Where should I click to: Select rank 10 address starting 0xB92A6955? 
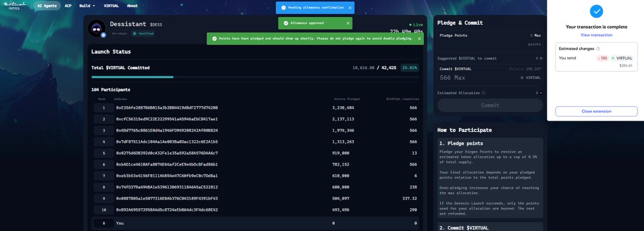[x=167, y=209]
